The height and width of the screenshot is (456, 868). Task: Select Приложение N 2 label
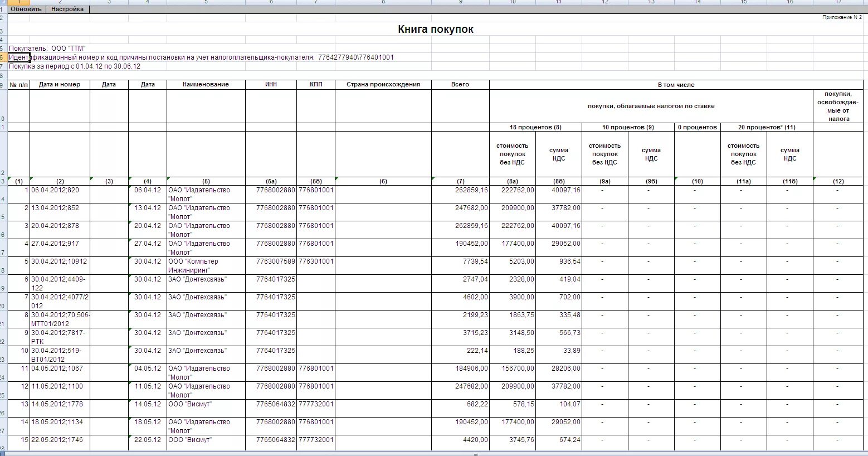click(x=842, y=18)
